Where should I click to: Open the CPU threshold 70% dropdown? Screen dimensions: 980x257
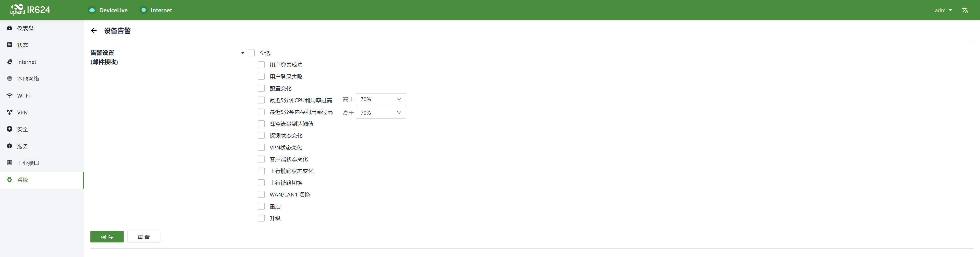(x=381, y=99)
